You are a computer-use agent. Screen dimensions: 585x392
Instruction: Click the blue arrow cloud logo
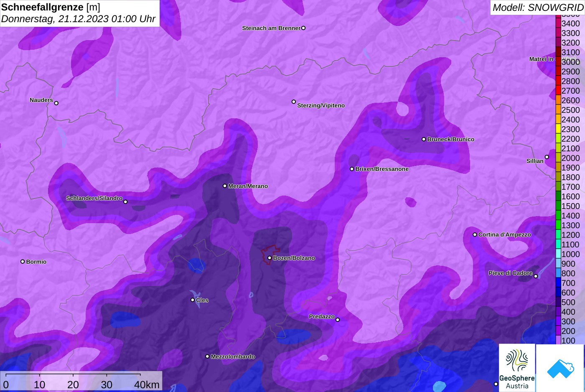click(560, 368)
